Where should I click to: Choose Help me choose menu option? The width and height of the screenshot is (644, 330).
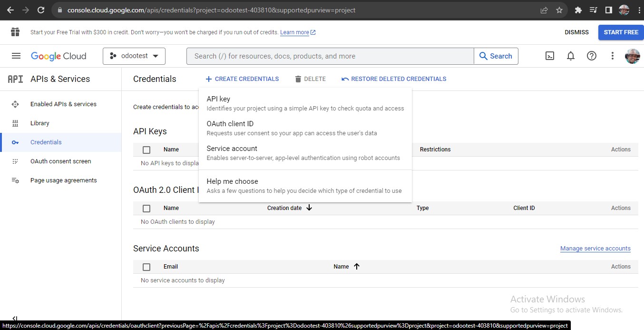point(305,186)
